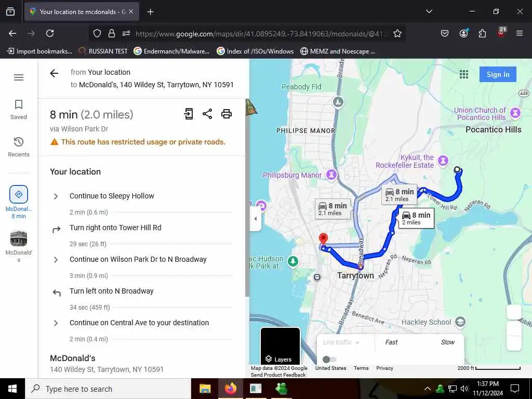
Task: Click the Kykuit Rockefeller Estate marker
Action: point(443,160)
